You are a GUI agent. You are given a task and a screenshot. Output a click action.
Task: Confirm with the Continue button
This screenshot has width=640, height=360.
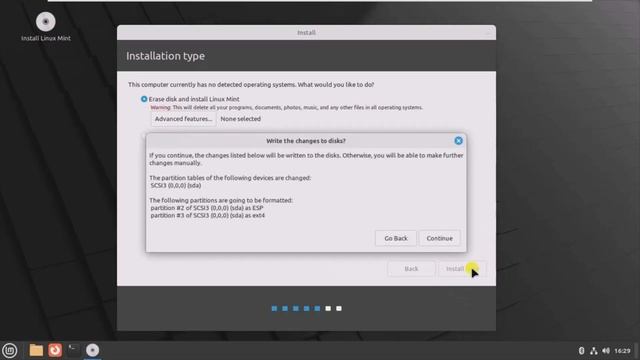click(x=440, y=238)
